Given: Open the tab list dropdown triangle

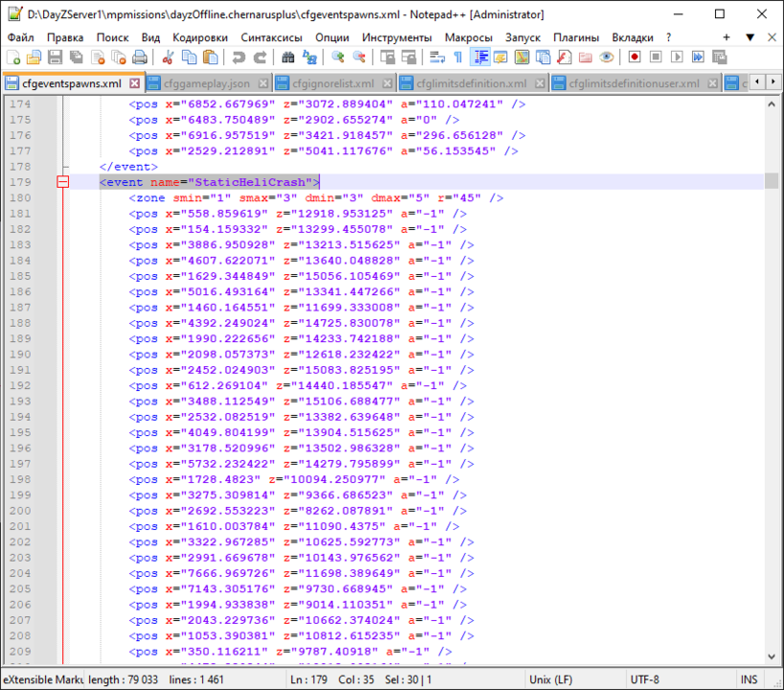Looking at the screenshot, I should tap(750, 37).
